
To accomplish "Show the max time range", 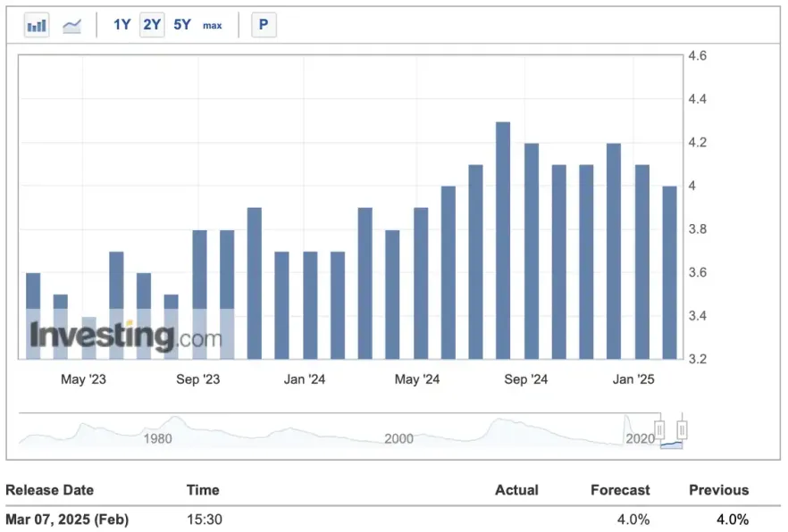I will [213, 25].
